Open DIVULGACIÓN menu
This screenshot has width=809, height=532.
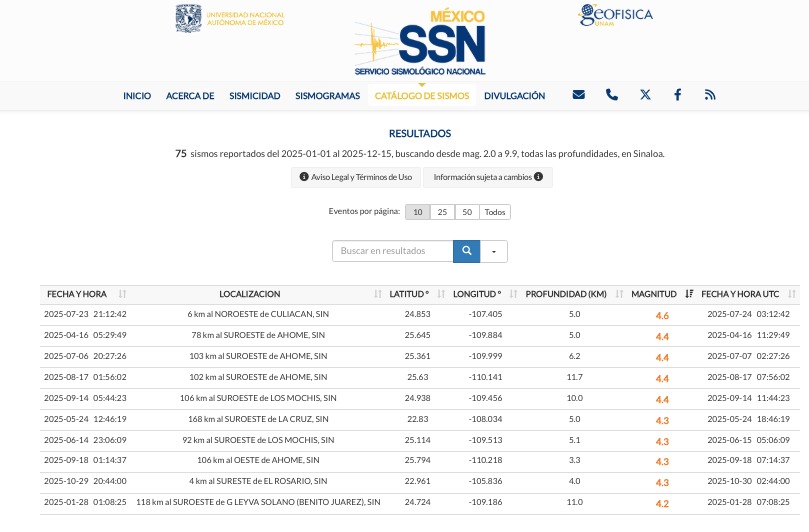tap(514, 96)
